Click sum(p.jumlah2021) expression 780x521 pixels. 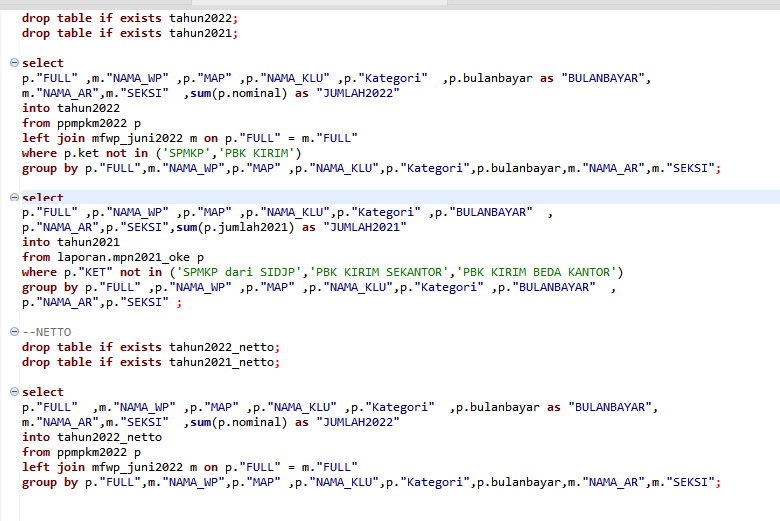235,227
